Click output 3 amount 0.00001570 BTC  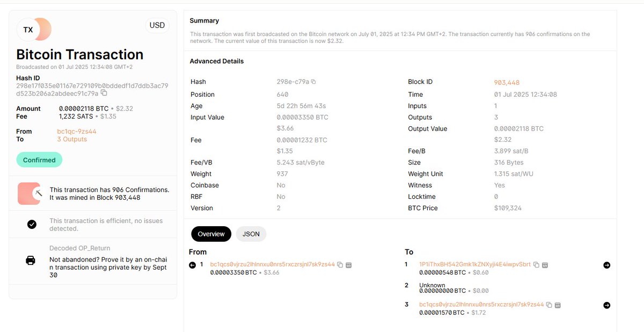coord(442,313)
